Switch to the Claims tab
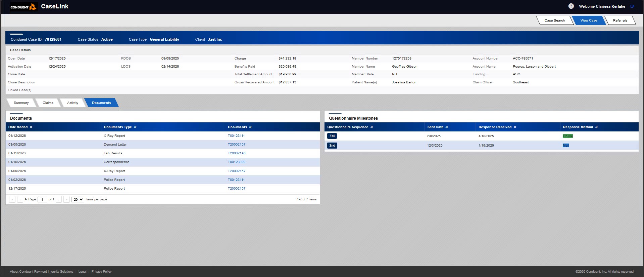 pyautogui.click(x=48, y=103)
